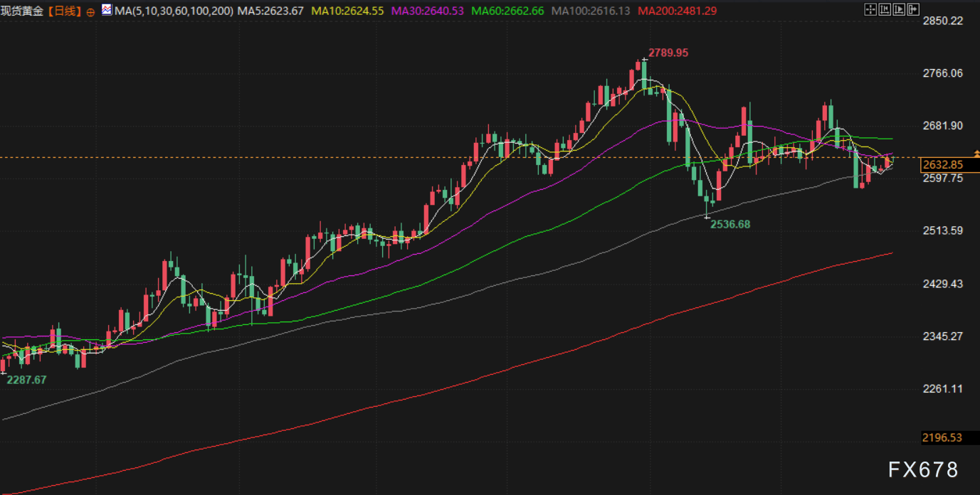Select the 现货黄金 instrument title
980x495 pixels.
[23, 11]
